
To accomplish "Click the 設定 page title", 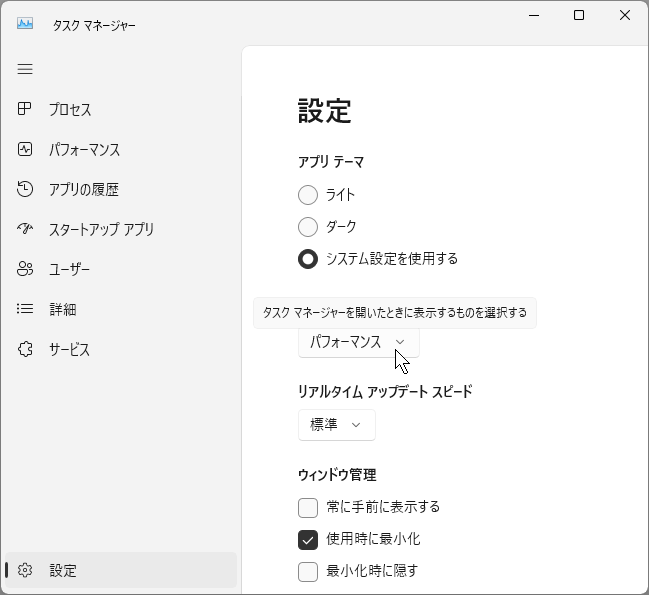I will click(324, 111).
